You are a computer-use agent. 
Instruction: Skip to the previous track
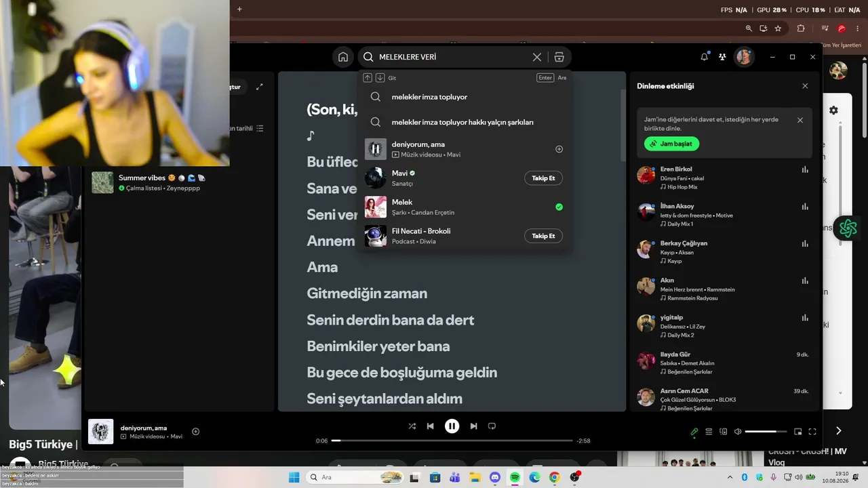pyautogui.click(x=430, y=426)
